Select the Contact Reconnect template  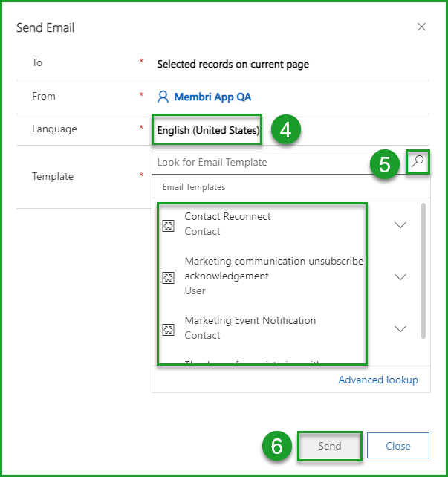click(x=227, y=217)
